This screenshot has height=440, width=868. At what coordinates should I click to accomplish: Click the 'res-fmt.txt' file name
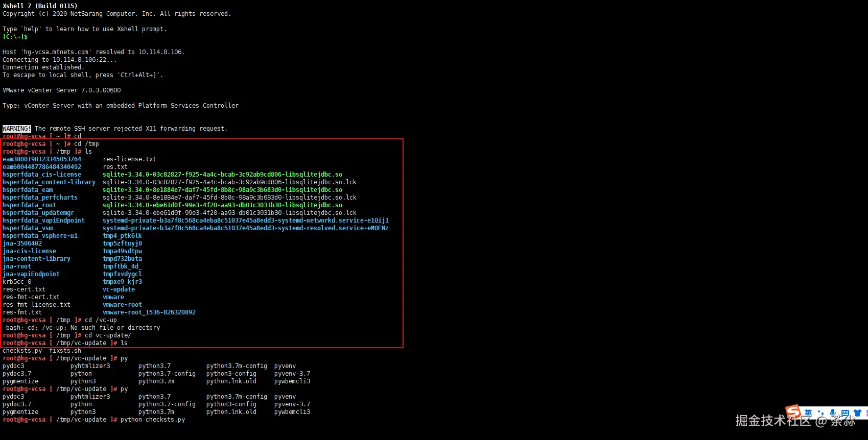pyautogui.click(x=22, y=312)
